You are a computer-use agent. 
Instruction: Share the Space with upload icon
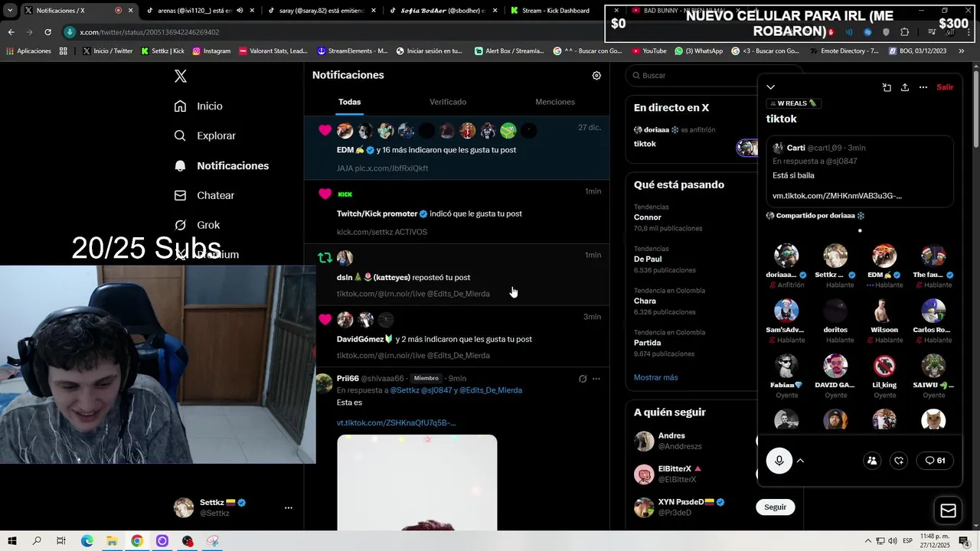click(905, 87)
